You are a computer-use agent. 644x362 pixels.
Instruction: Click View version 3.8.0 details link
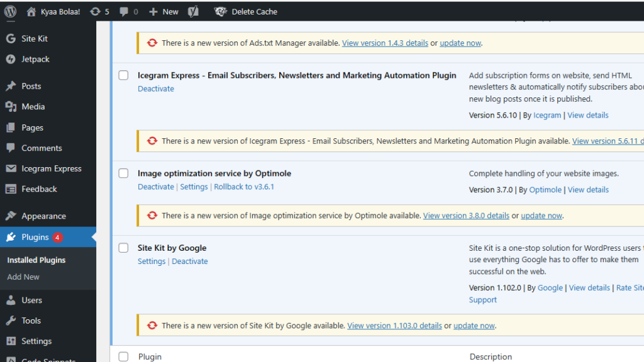(466, 216)
